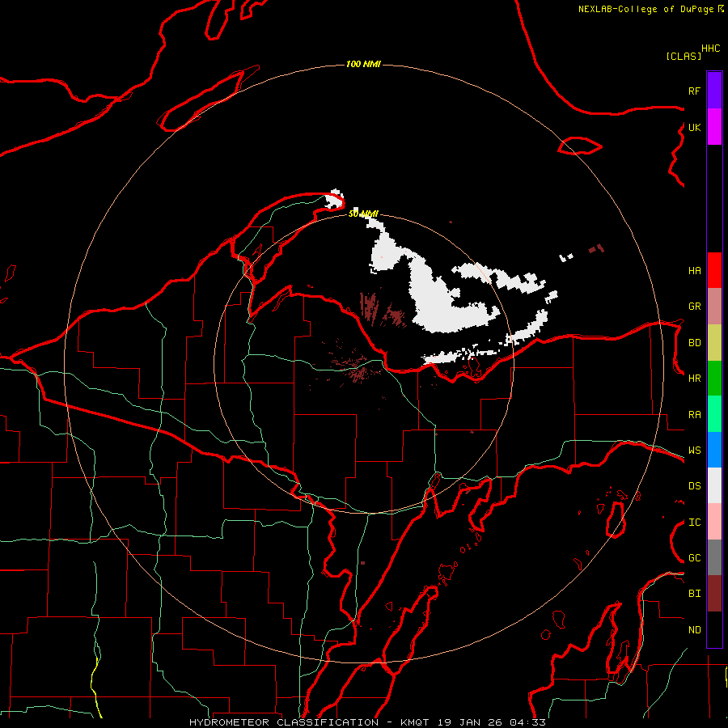Click the 'HA' legend label
The width and height of the screenshot is (728, 728).
pyautogui.click(x=694, y=271)
